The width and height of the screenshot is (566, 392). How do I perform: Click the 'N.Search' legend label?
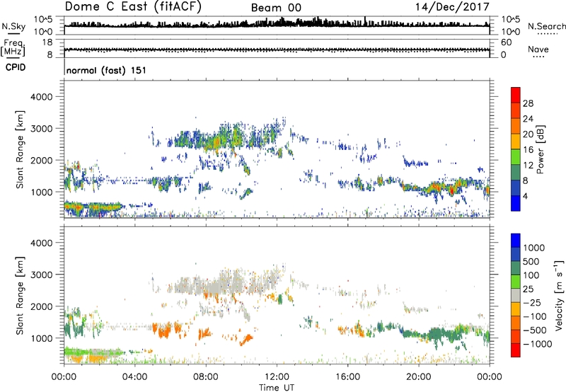546,26
